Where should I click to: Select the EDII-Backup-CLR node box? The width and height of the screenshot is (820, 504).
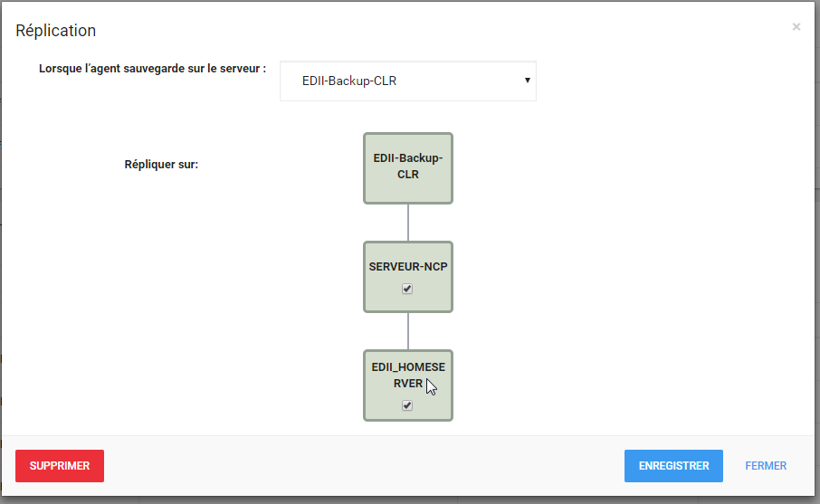[x=408, y=168]
